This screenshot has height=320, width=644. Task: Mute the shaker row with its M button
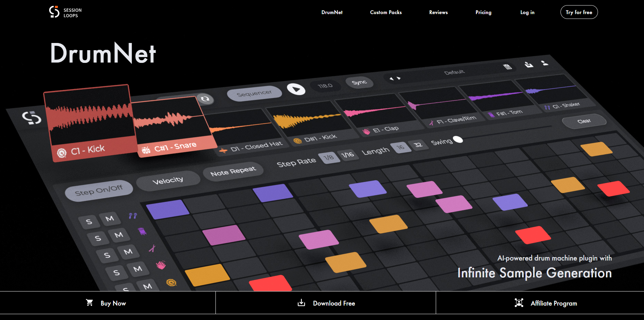[110, 219]
